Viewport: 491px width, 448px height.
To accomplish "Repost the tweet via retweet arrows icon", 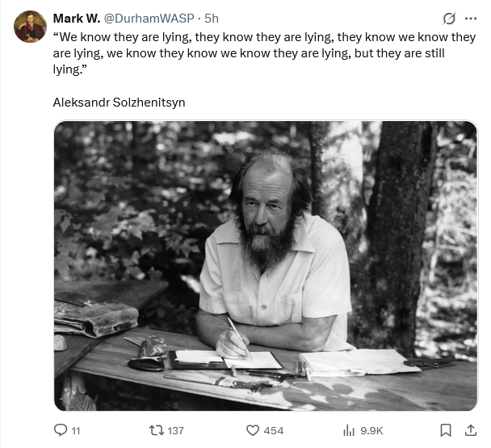I will 156,430.
